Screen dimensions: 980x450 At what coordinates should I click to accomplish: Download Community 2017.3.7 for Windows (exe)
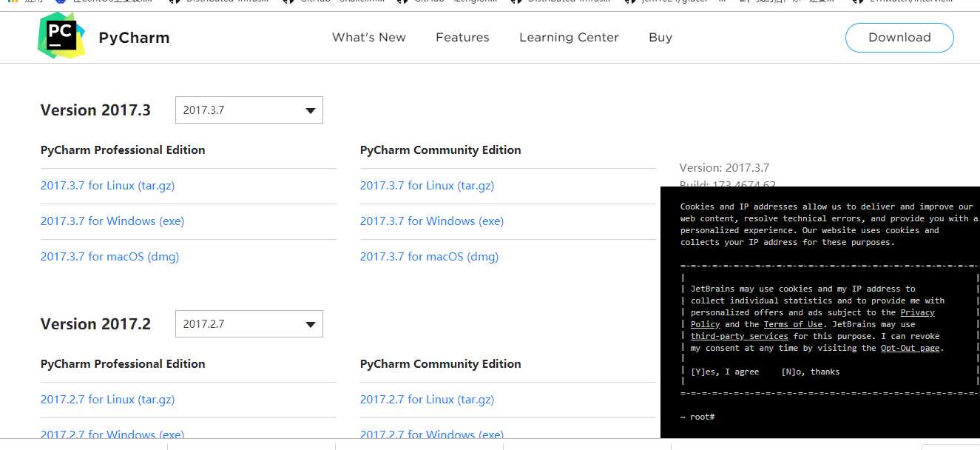click(432, 221)
